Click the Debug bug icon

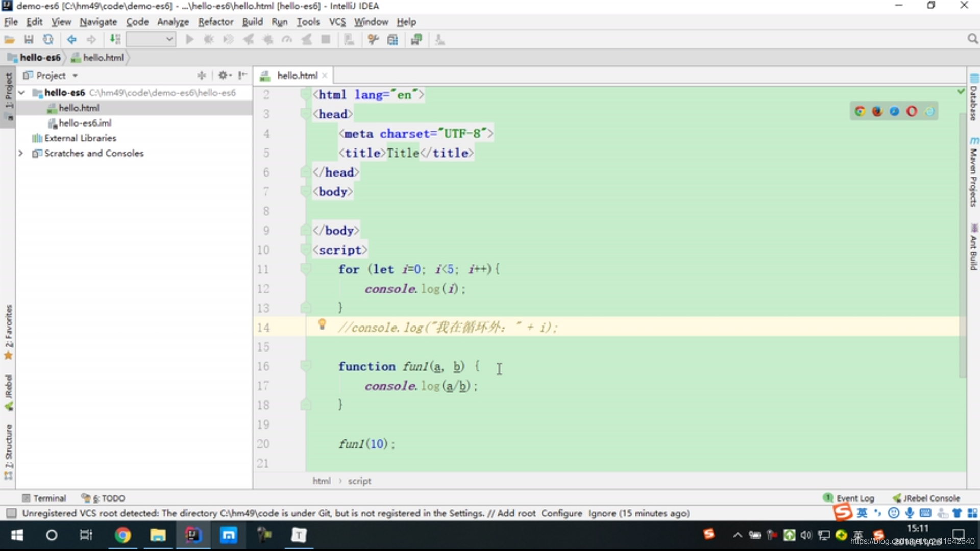click(209, 40)
